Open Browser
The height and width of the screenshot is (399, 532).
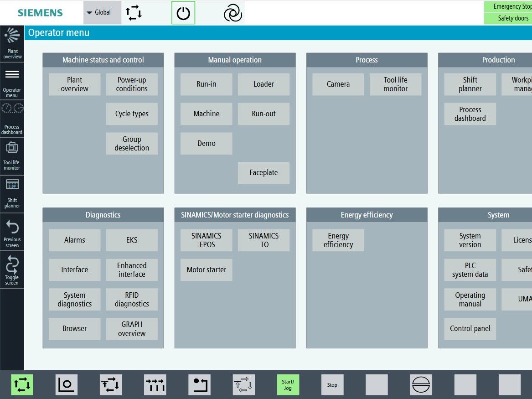[x=75, y=329]
